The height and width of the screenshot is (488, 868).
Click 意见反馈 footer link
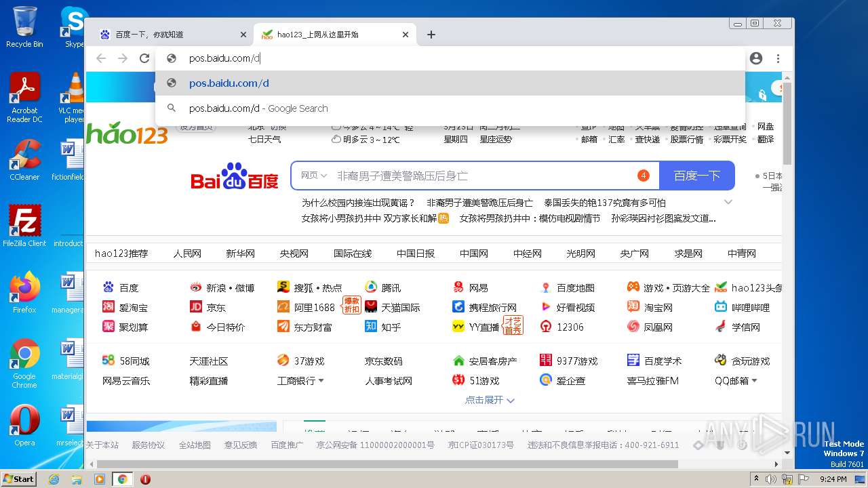click(x=241, y=445)
